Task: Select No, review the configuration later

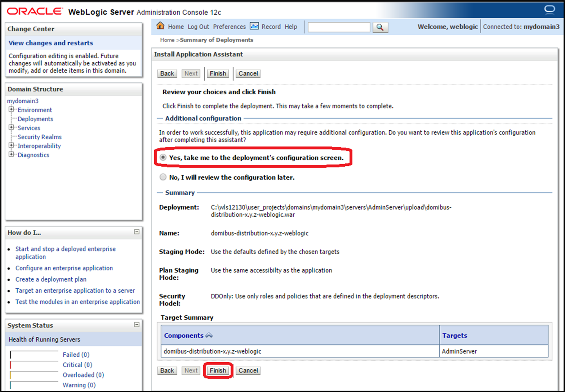Action: click(163, 177)
